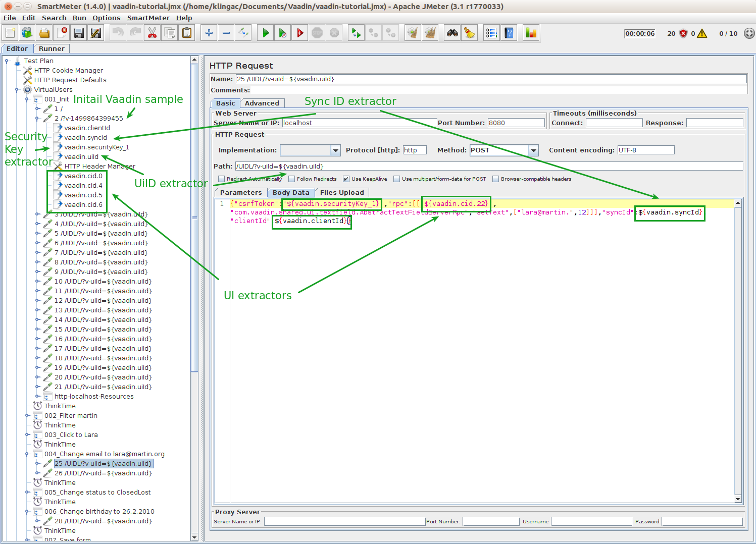Open the Function helper list icon

(x=491, y=33)
